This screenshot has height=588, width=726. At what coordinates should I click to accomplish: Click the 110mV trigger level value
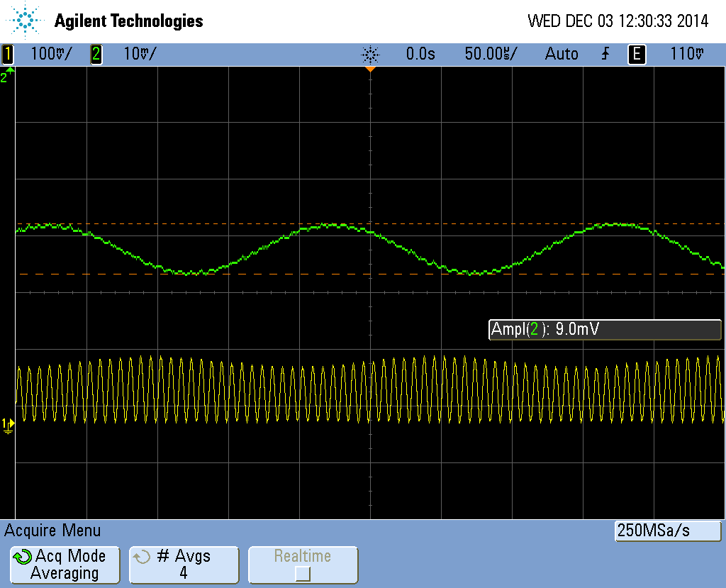point(686,54)
